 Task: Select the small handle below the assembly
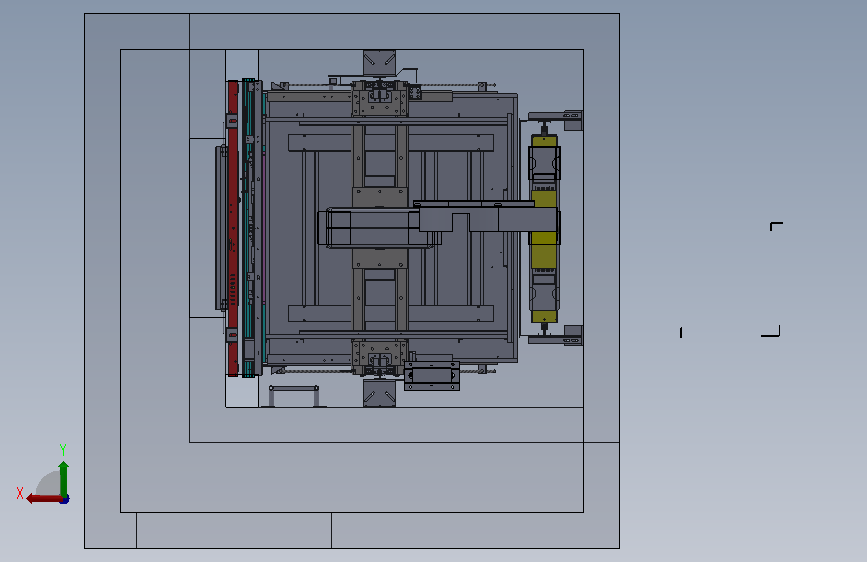(x=294, y=396)
